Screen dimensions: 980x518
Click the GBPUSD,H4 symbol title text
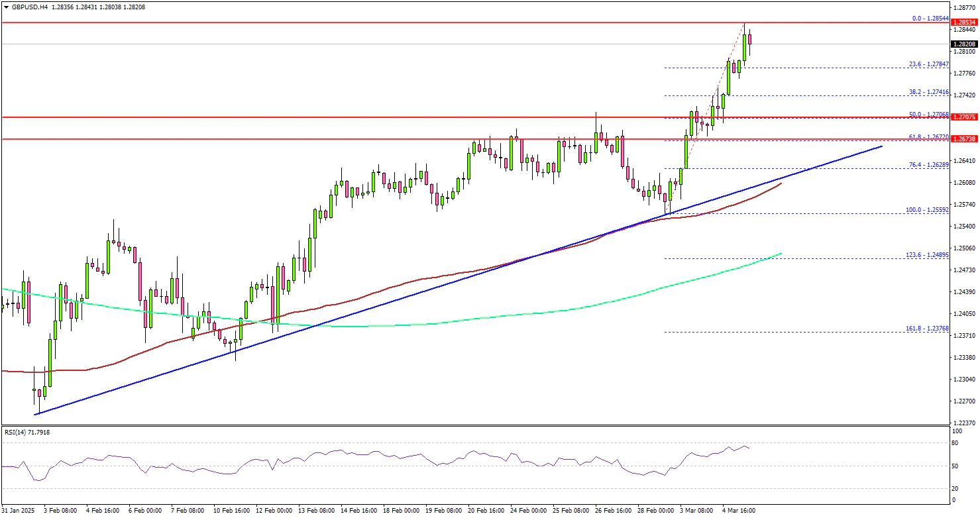(29, 7)
